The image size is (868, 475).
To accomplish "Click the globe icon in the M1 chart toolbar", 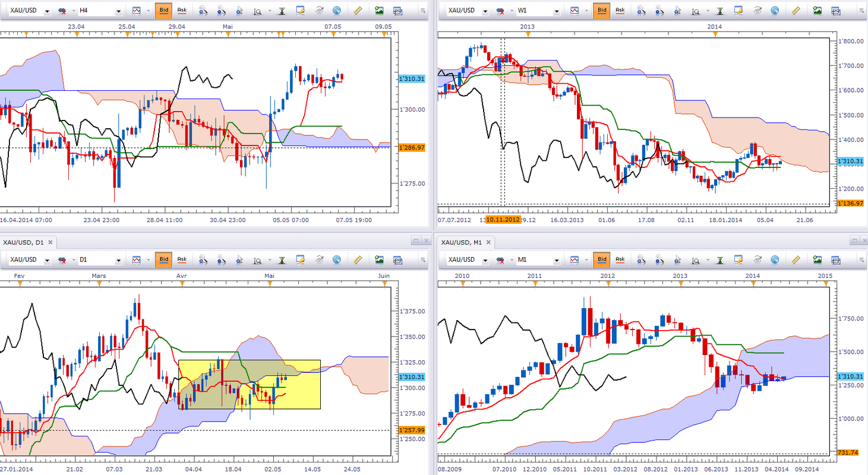I will (775, 259).
